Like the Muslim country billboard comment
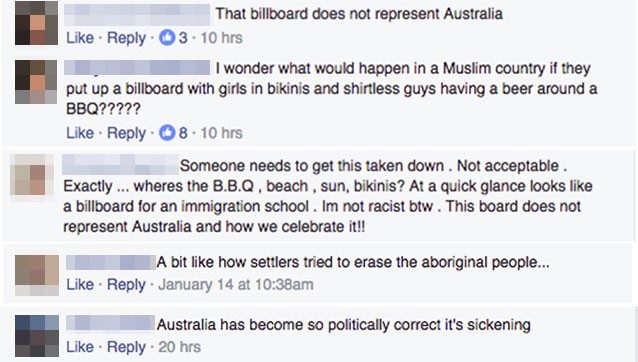This screenshot has width=638, height=362. tap(80, 133)
